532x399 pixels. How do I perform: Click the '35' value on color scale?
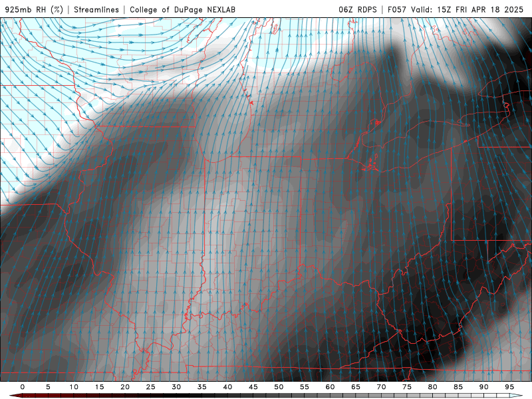tap(202, 387)
